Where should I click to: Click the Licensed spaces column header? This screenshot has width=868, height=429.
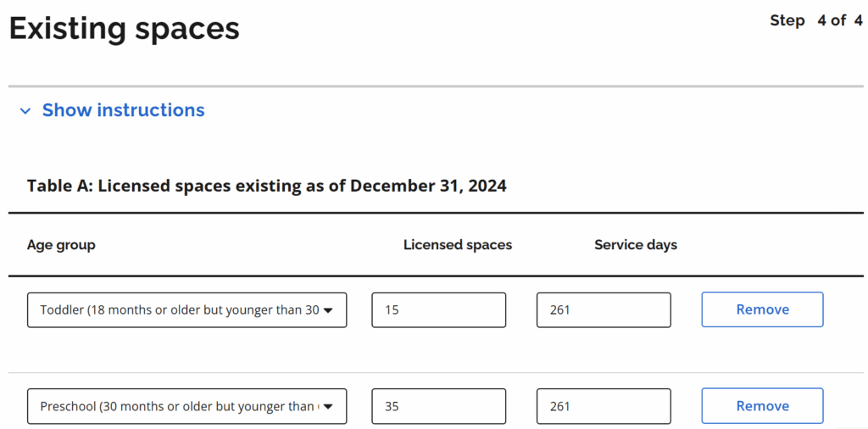[x=458, y=245]
